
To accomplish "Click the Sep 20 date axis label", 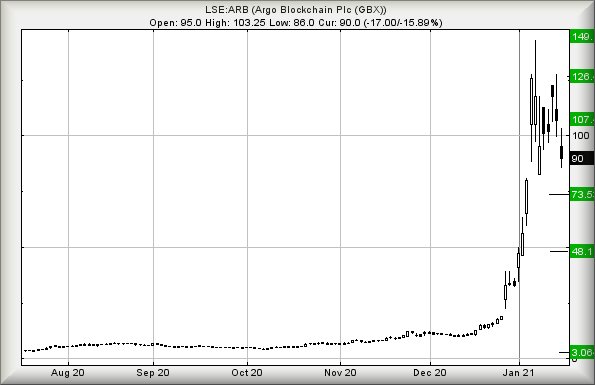I will pos(153,373).
